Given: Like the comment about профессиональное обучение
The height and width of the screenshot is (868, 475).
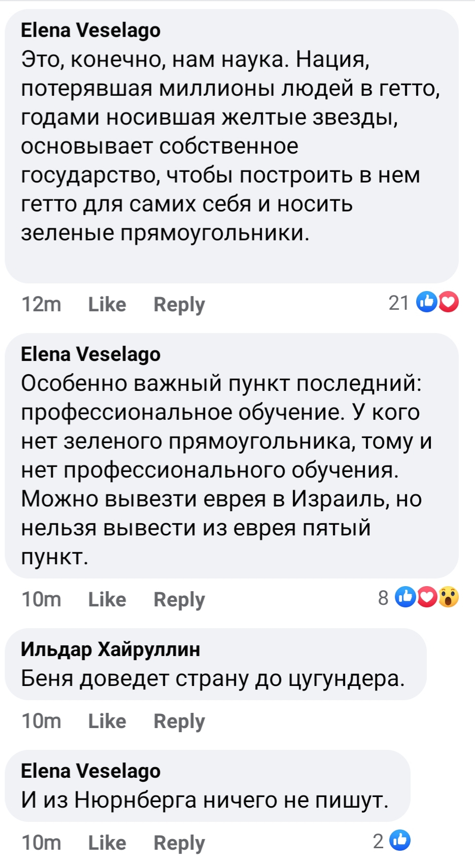Looking at the screenshot, I should pos(107,599).
